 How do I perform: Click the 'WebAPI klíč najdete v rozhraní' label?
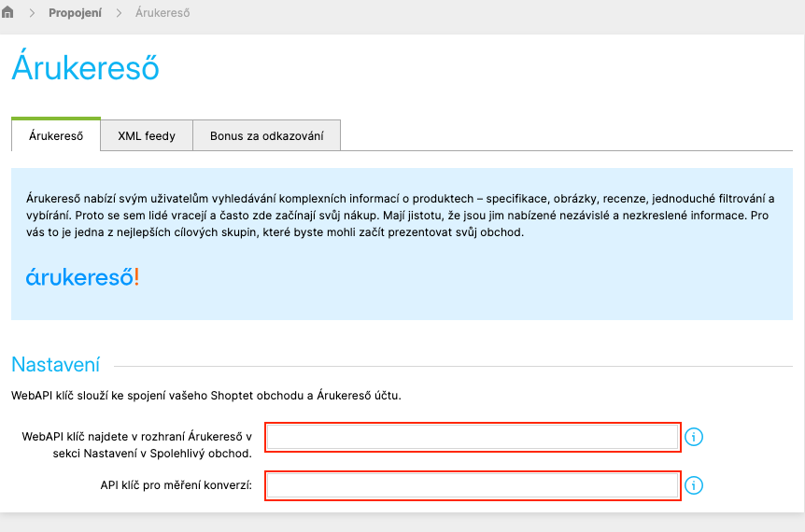[136, 445]
